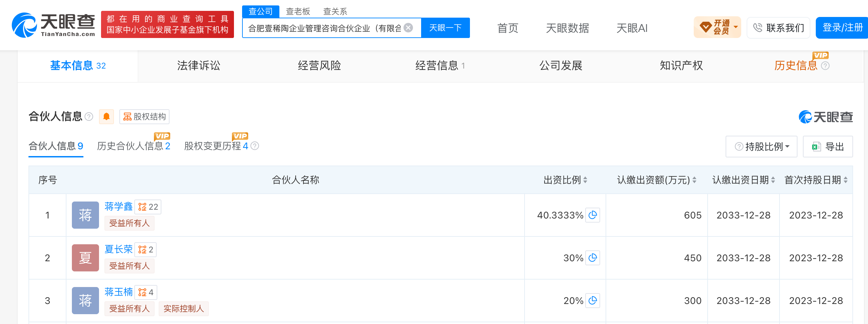Open the 蒋玉楠 partner link

click(x=119, y=292)
